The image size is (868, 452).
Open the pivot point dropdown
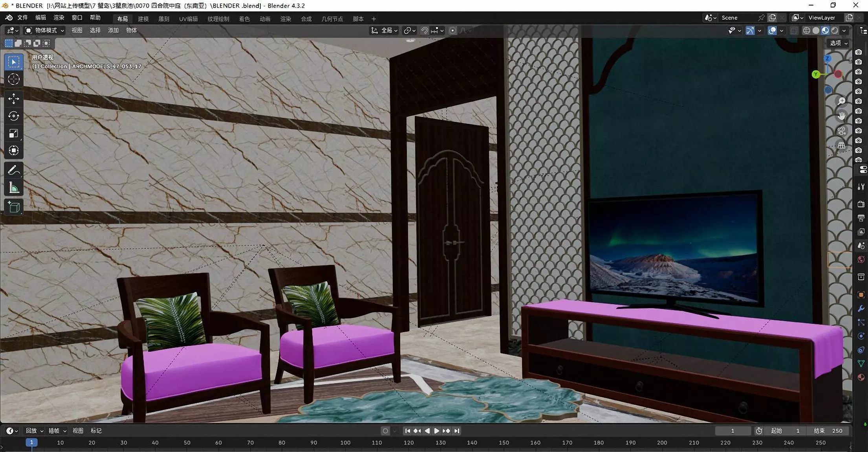coord(410,30)
